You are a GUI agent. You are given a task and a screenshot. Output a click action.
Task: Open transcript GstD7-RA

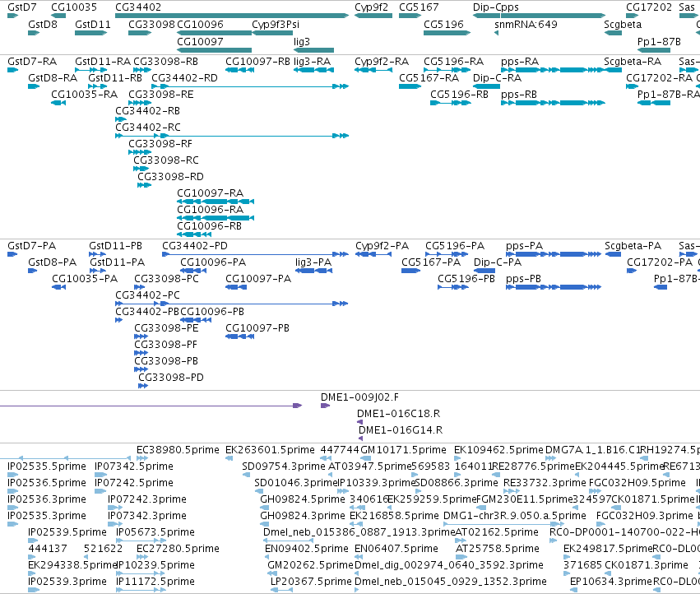click(x=32, y=61)
